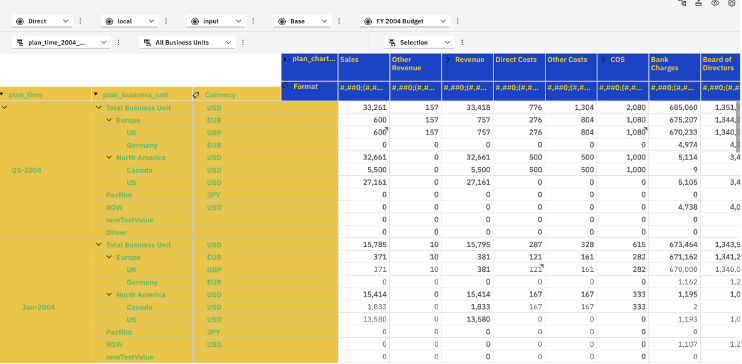Select the Canada row under Jan-2004
This screenshot has height=364, width=742.
tap(139, 307)
